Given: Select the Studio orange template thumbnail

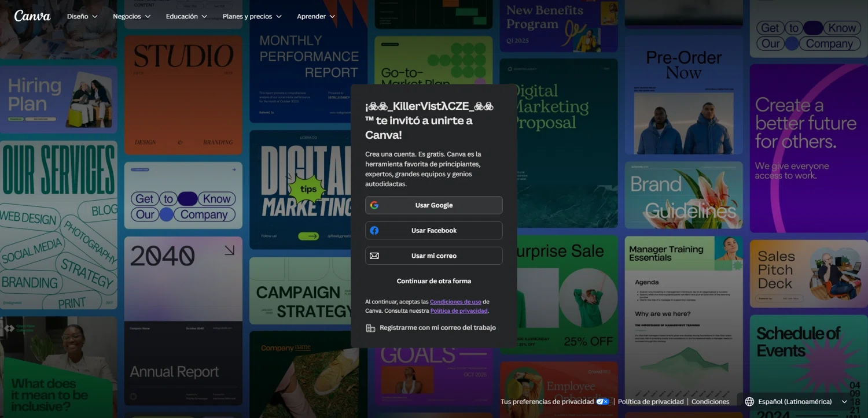Looking at the screenshot, I should coord(183,95).
